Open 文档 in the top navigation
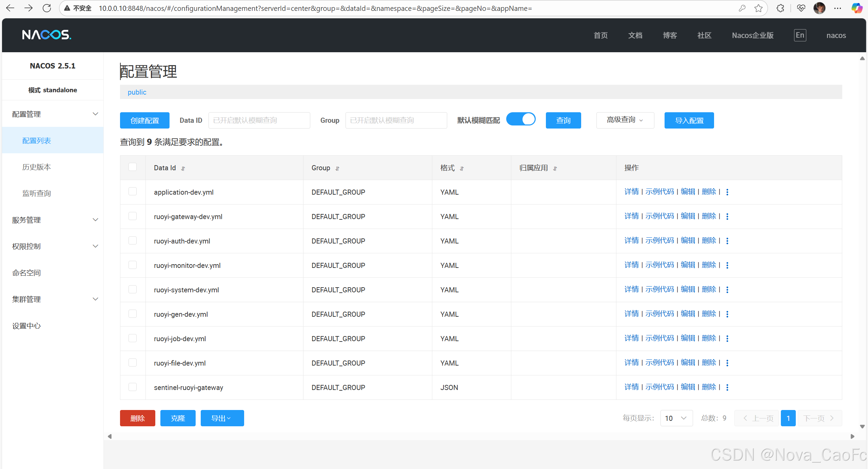The image size is (868, 469). 635,35
